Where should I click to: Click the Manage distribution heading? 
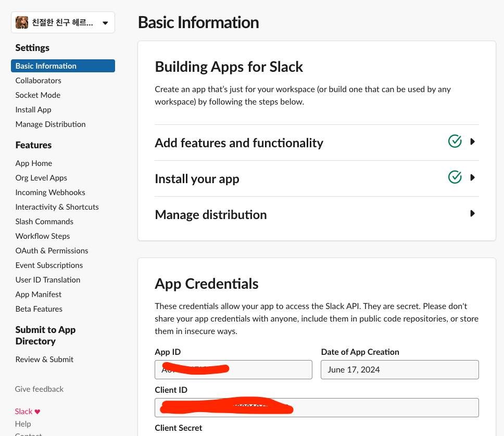click(x=211, y=215)
